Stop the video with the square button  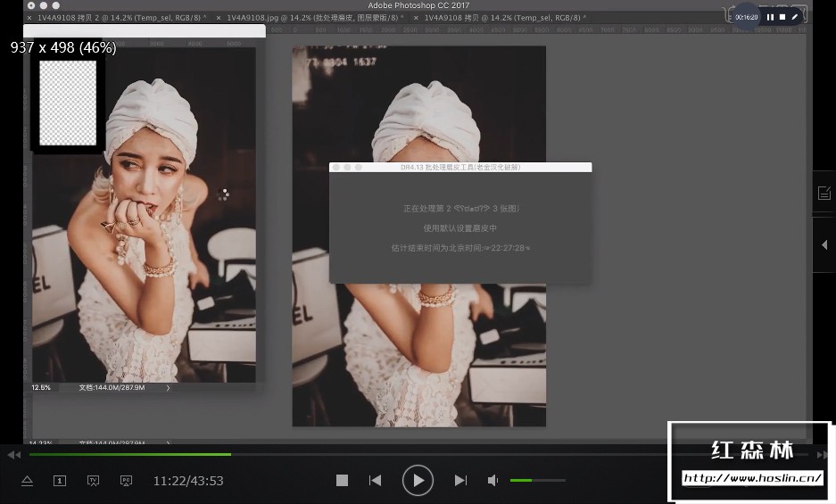pyautogui.click(x=342, y=481)
